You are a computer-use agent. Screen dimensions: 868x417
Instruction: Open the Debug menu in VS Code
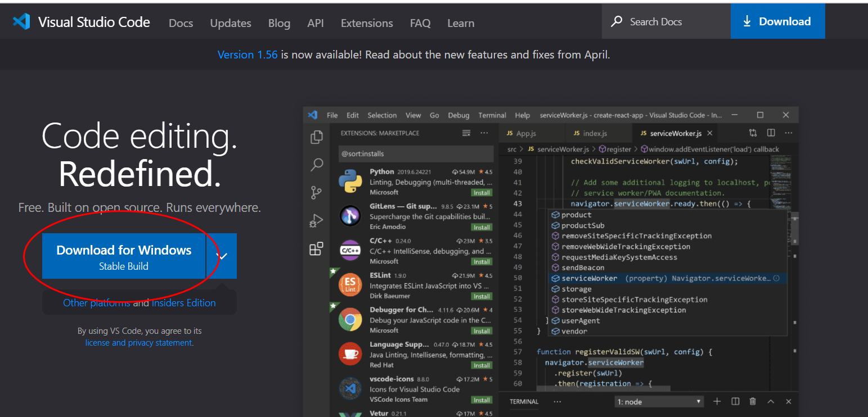point(458,115)
